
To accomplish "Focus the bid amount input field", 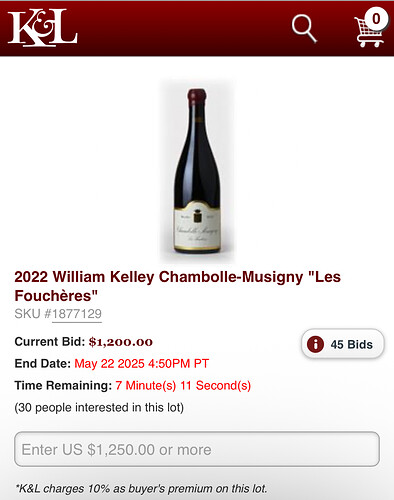I will point(197,449).
